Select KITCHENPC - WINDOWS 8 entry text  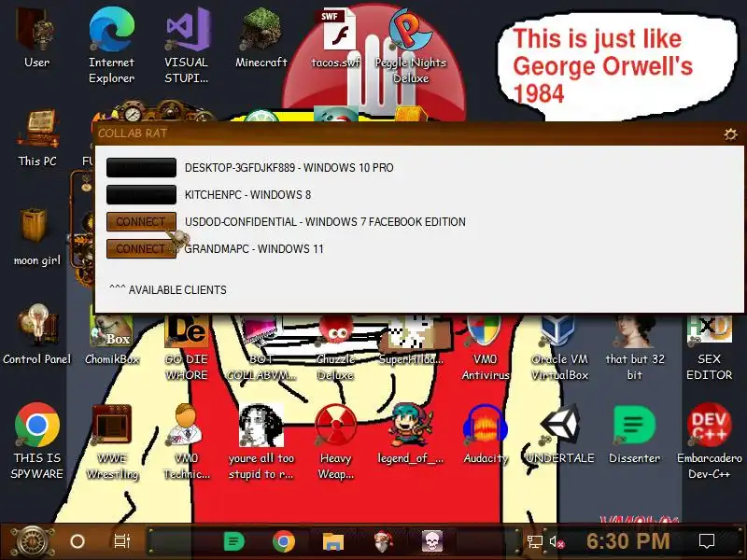point(247,195)
